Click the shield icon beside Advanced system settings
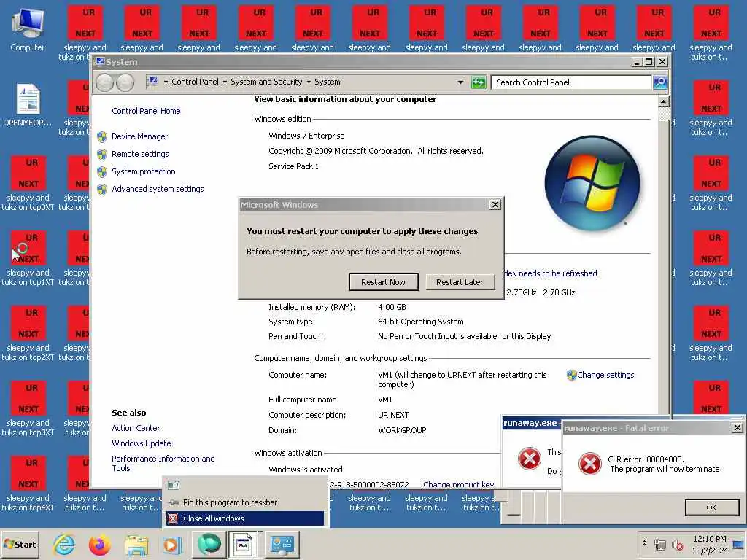Image resolution: width=747 pixels, height=560 pixels. pos(102,190)
